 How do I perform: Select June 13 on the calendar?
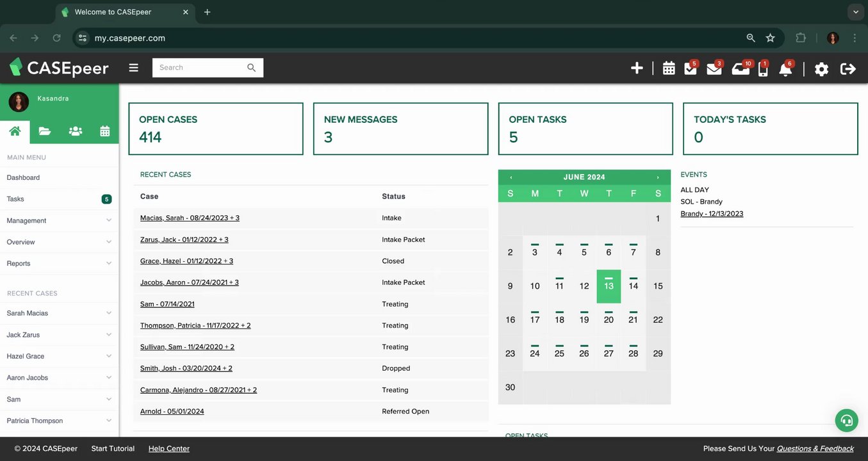[x=609, y=286]
